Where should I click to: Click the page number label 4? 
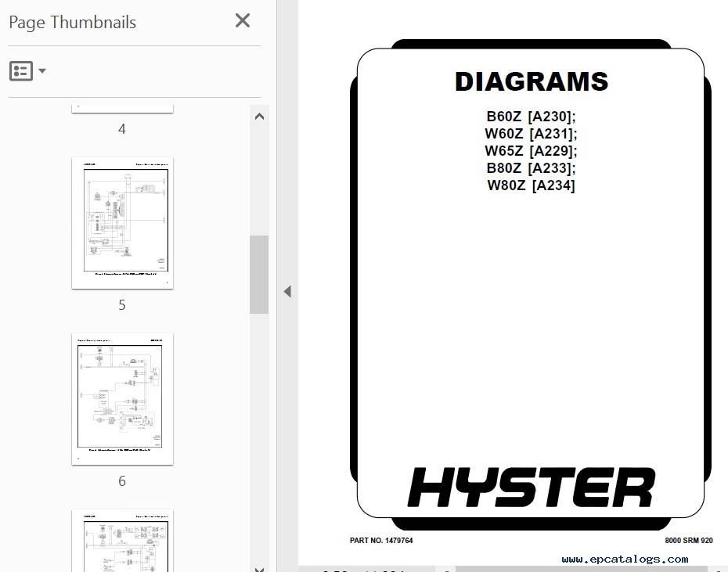(x=122, y=129)
